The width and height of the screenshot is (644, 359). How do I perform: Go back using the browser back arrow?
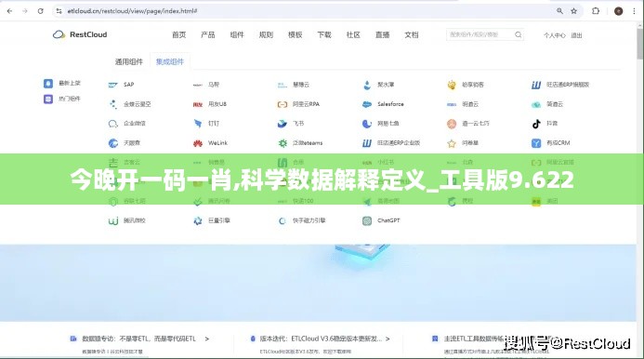pyautogui.click(x=9, y=11)
